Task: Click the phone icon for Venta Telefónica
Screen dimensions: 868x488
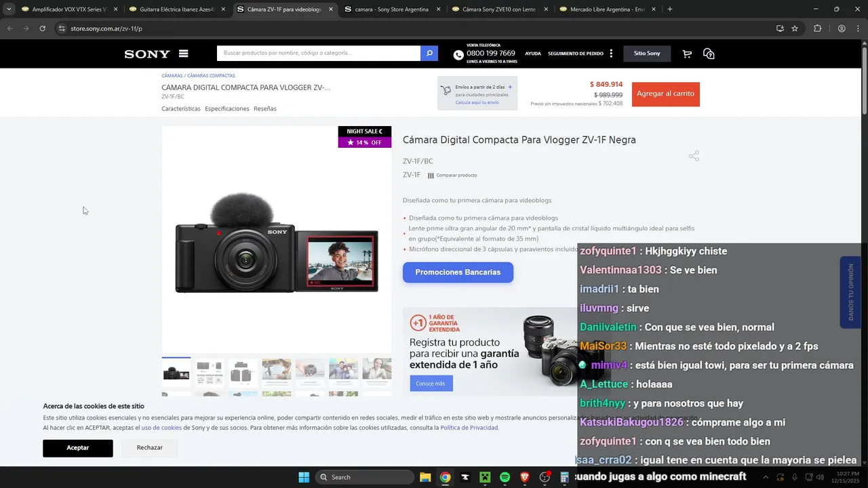Action: (x=458, y=55)
